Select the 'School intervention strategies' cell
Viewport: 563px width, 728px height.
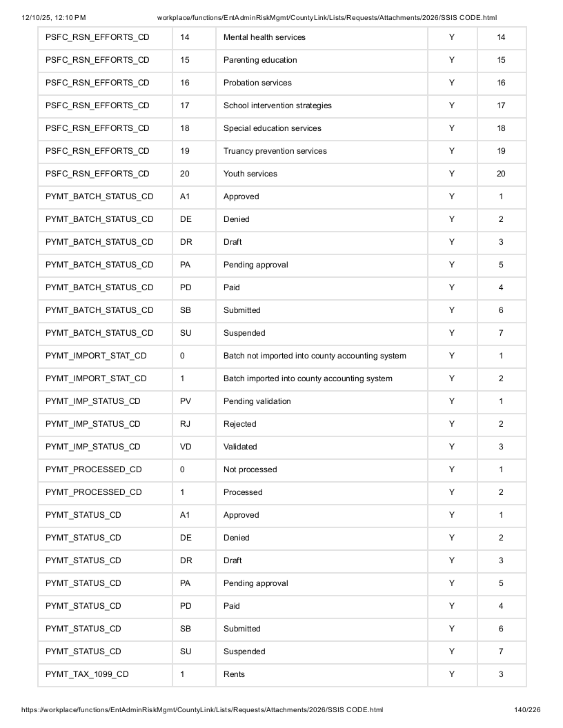(322, 106)
